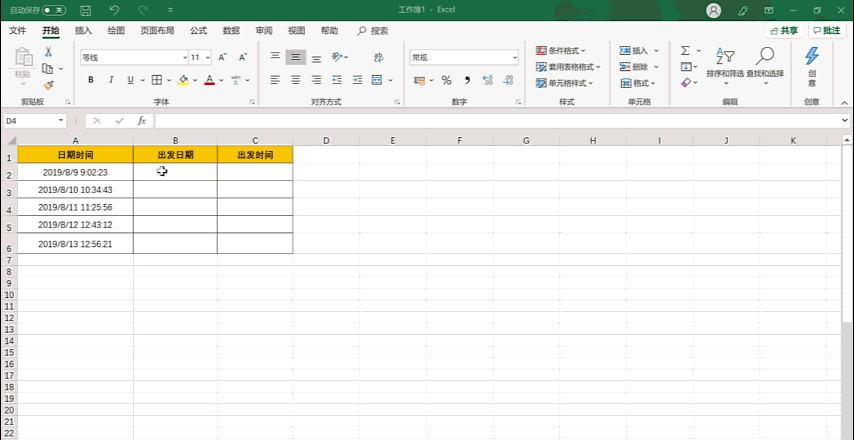Open the number format 常规 dropdown
Screen dimensions: 854x440
click(515, 57)
